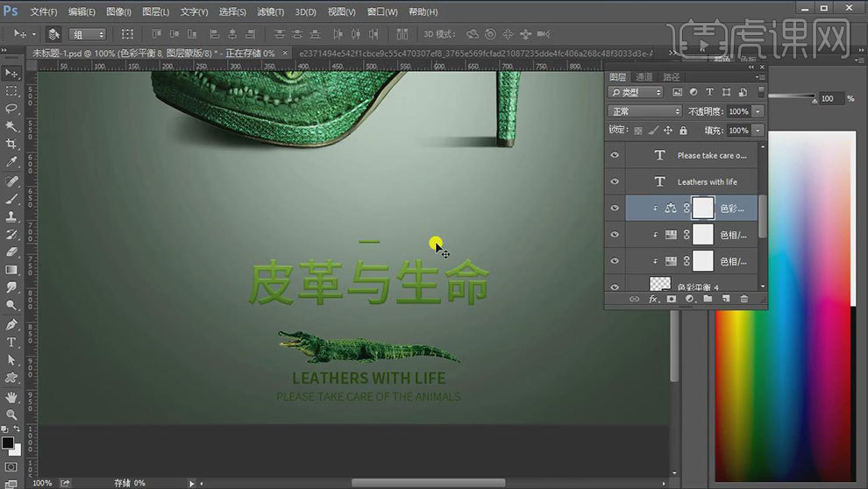
Task: Expand hidden document tabs chevron
Action: [x=672, y=53]
